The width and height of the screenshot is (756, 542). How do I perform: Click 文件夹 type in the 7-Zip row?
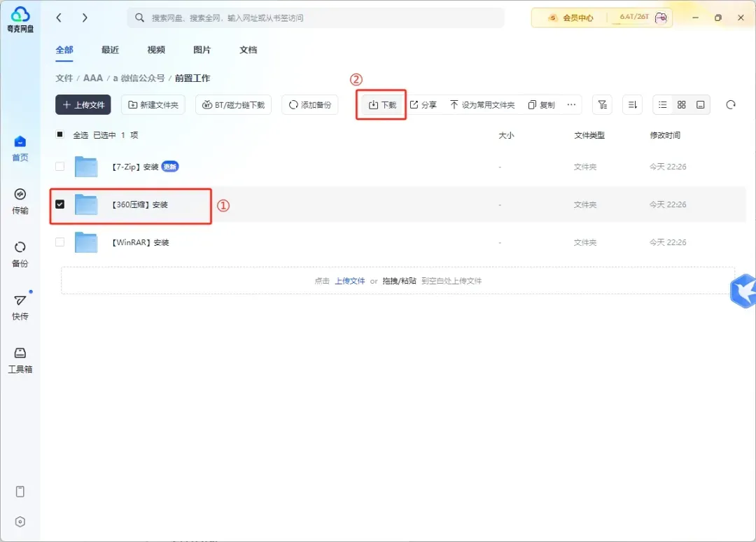[584, 167]
